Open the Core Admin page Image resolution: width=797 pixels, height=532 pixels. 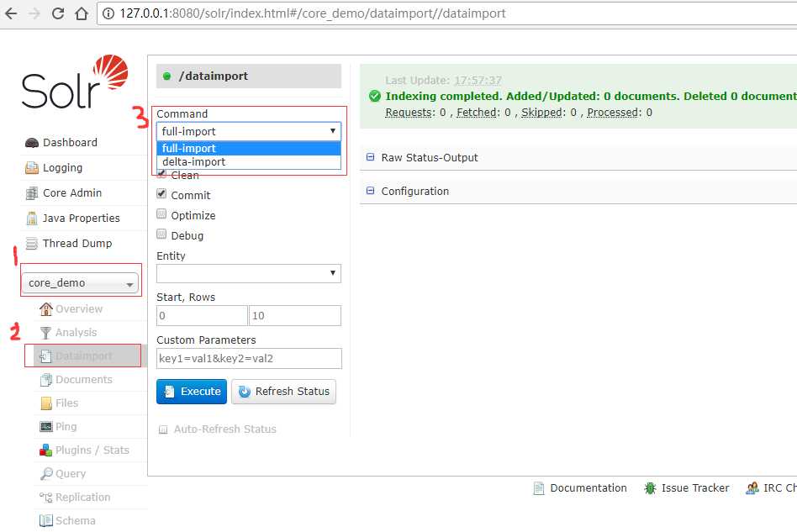coord(72,193)
